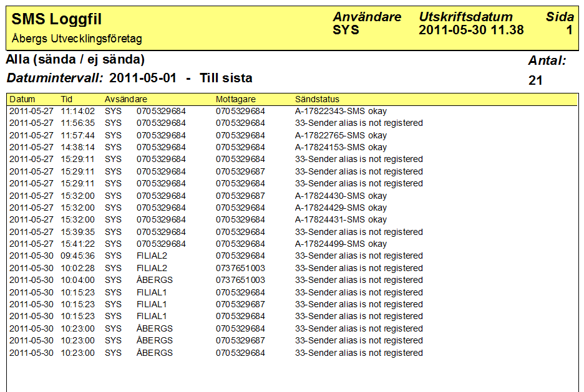Image resolution: width=584 pixels, height=392 pixels.
Task: Click the Sida page label
Action: [x=560, y=17]
